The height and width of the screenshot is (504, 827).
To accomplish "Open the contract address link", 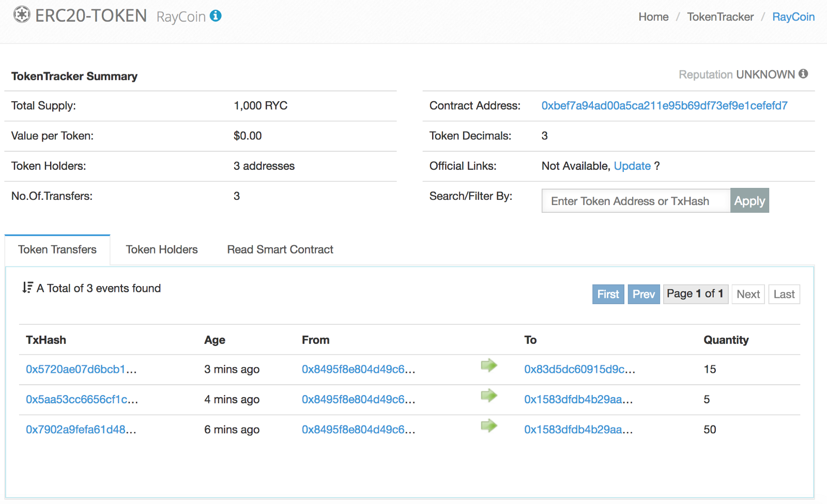I will tap(664, 106).
